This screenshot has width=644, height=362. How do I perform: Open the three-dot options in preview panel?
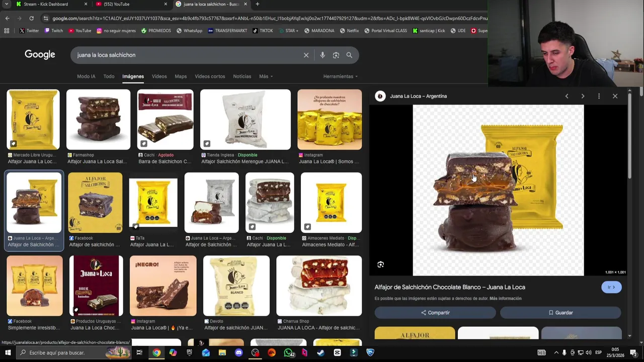point(599,96)
